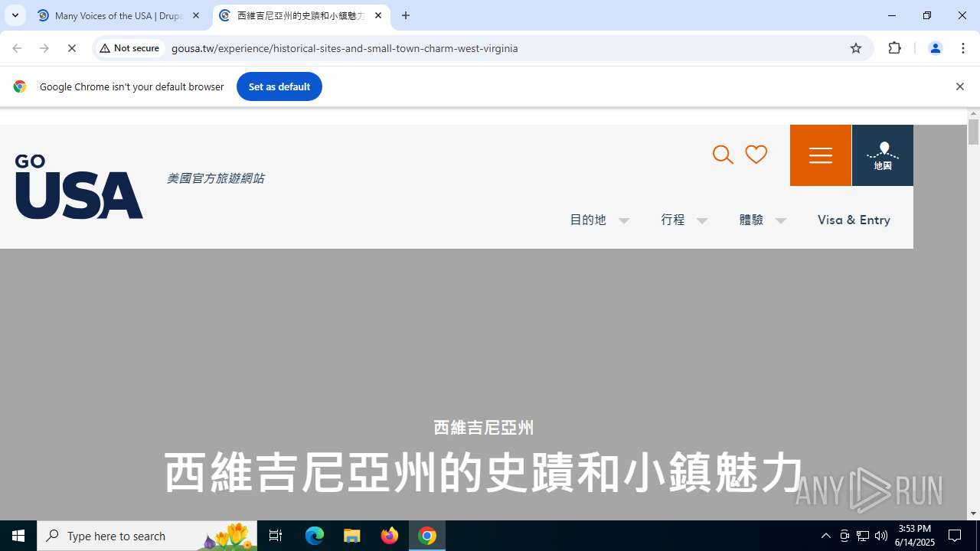Open the 體驗 menu item

[752, 220]
